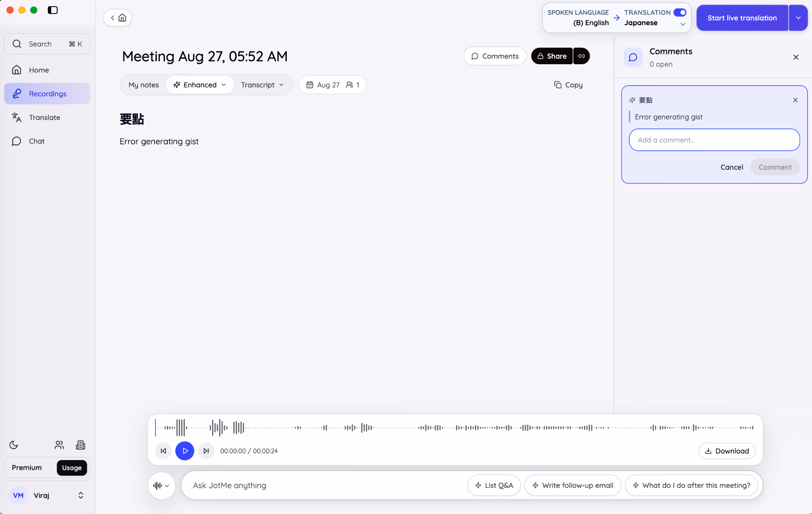Click the Ask JotMe anything field
The width and height of the screenshot is (812, 514).
[325, 485]
